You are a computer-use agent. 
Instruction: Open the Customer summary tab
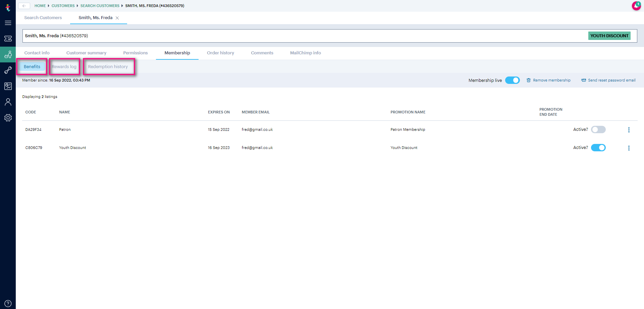pos(86,53)
